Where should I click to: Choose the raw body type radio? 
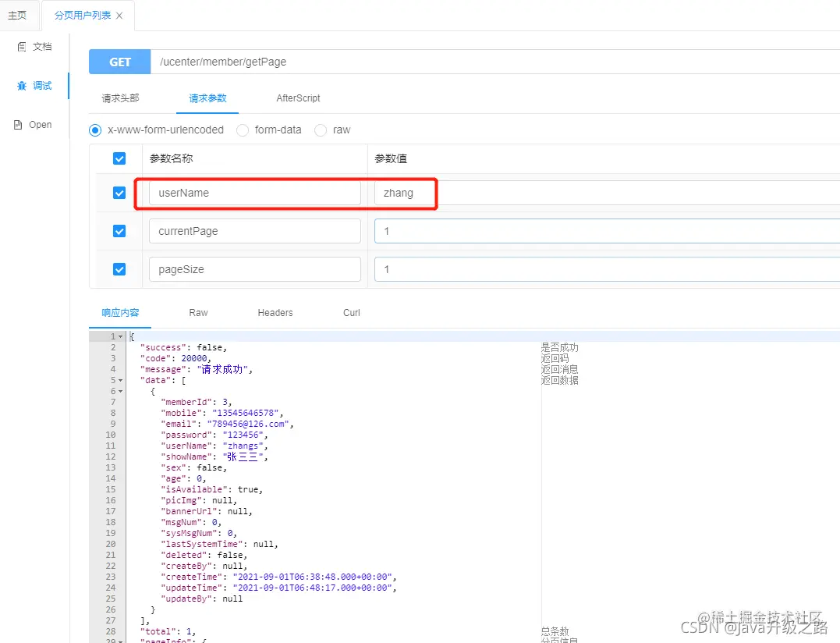(x=321, y=130)
